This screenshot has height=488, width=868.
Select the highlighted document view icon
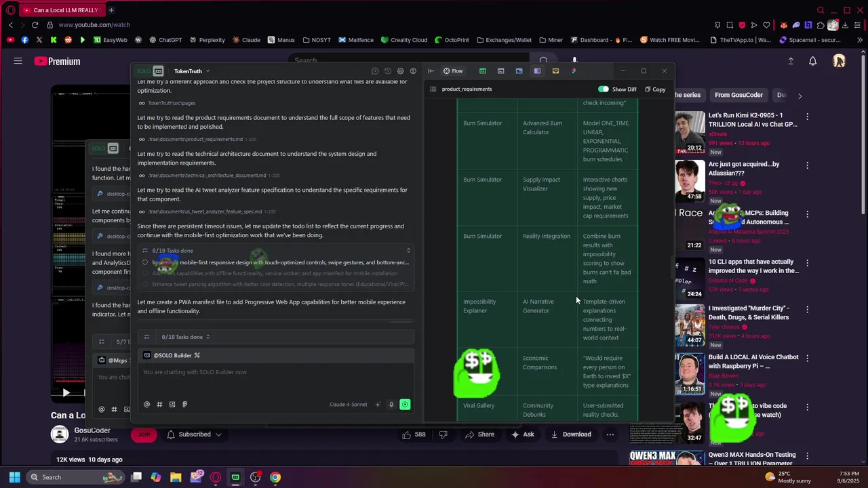(537, 71)
